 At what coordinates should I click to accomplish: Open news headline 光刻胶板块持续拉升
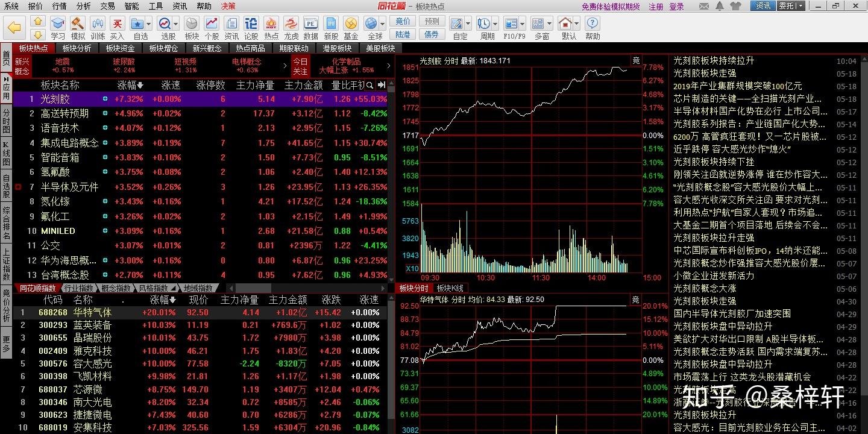tap(714, 61)
